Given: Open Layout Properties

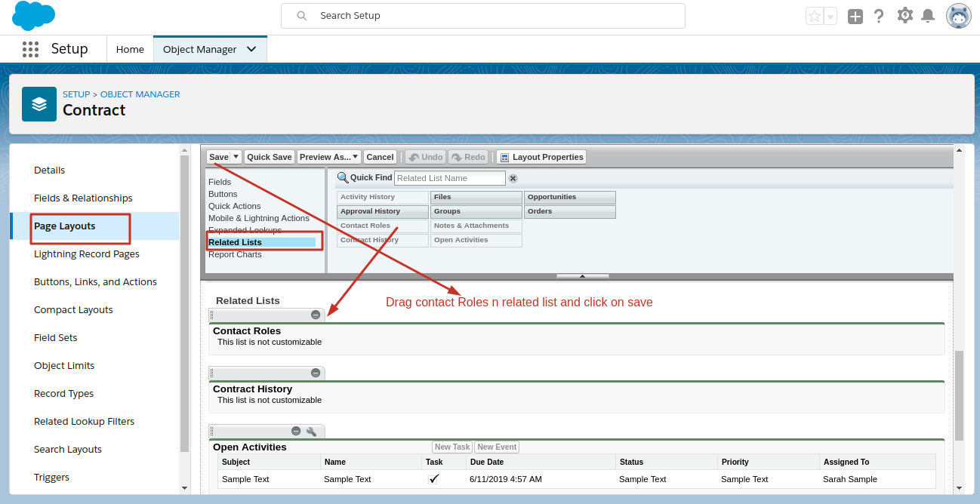Looking at the screenshot, I should click(541, 157).
